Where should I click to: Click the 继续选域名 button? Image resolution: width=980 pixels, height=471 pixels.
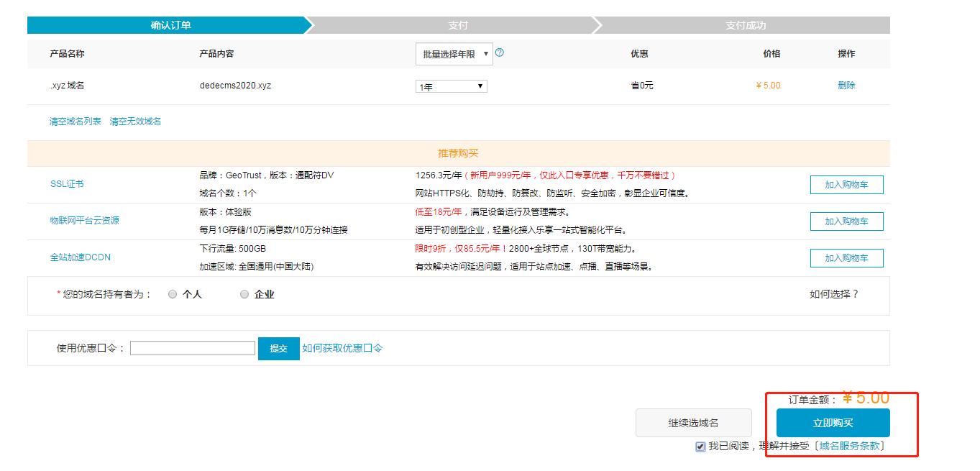[x=693, y=423]
